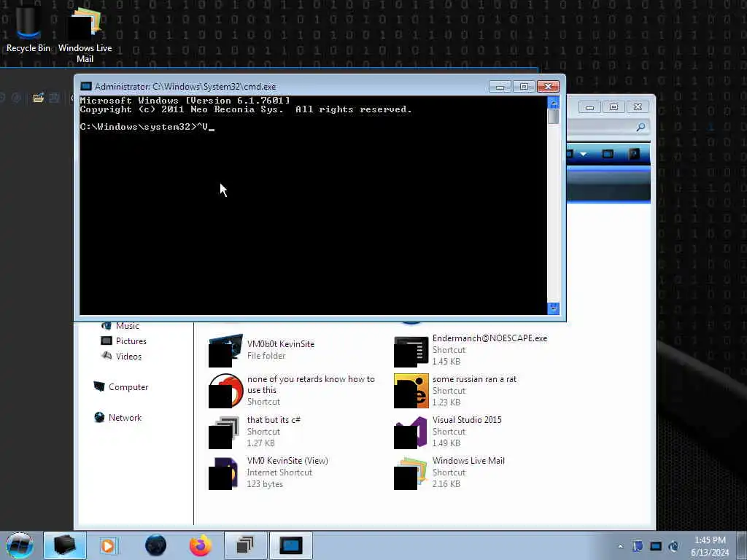The image size is (747, 560).
Task: Click the Show desktop button
Action: (742, 545)
